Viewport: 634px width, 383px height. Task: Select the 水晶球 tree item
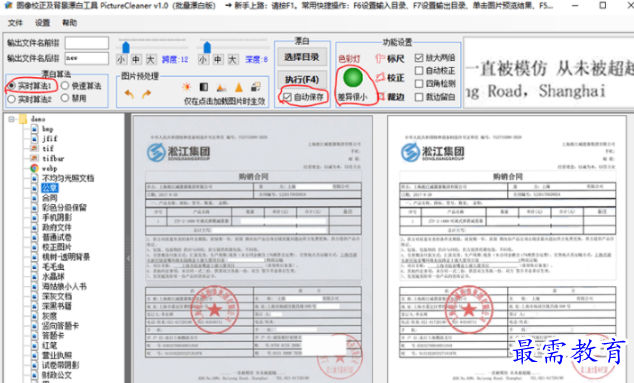point(53,277)
